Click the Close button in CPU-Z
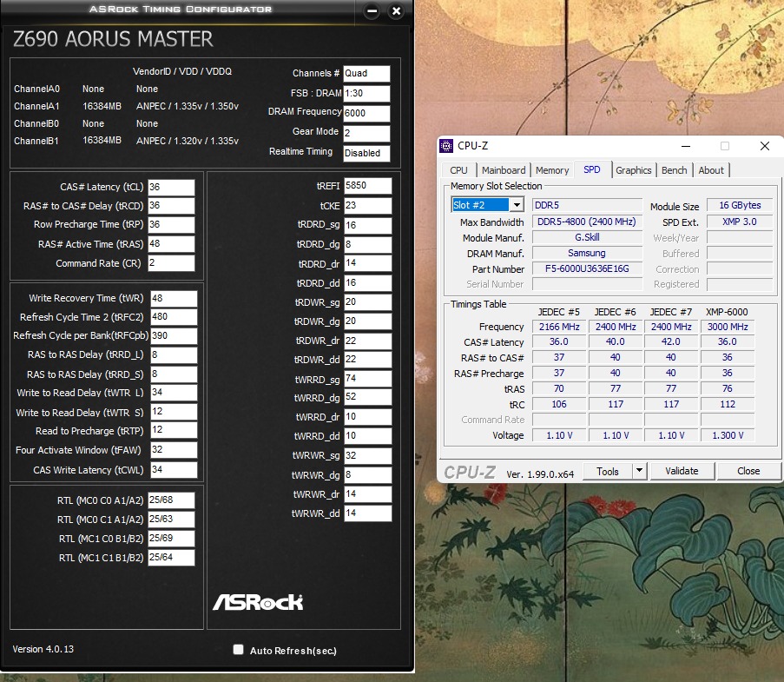The image size is (784, 682). coord(748,471)
